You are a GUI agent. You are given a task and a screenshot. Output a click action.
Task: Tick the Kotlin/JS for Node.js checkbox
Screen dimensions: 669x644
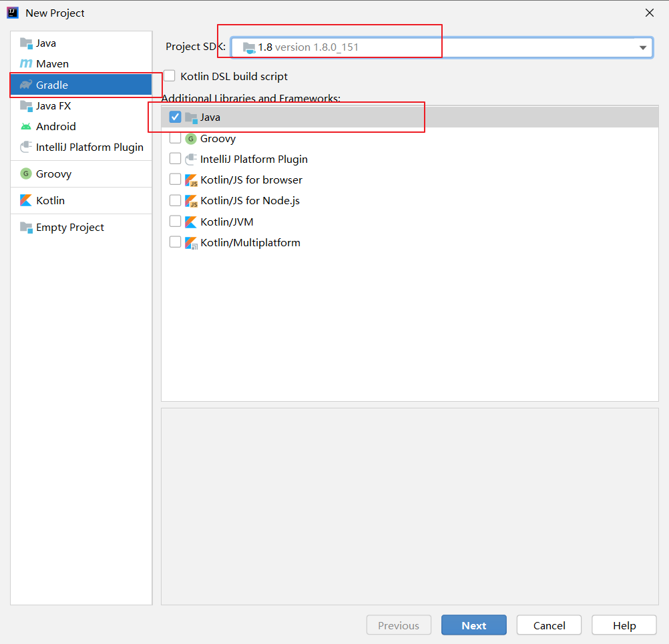click(176, 200)
